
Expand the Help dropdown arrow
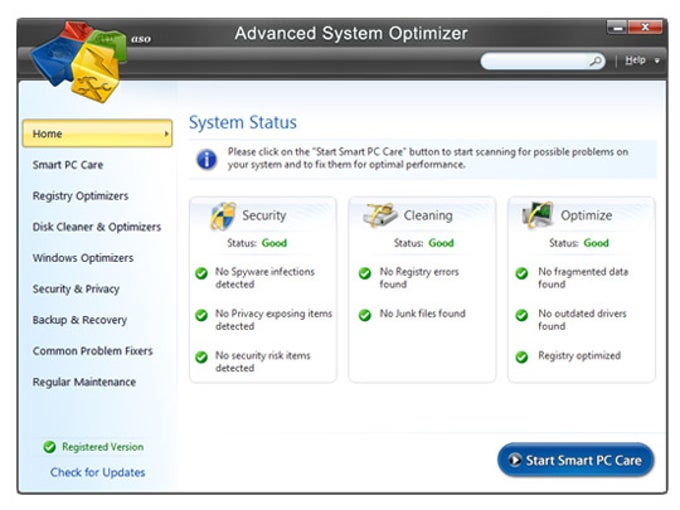tap(657, 61)
